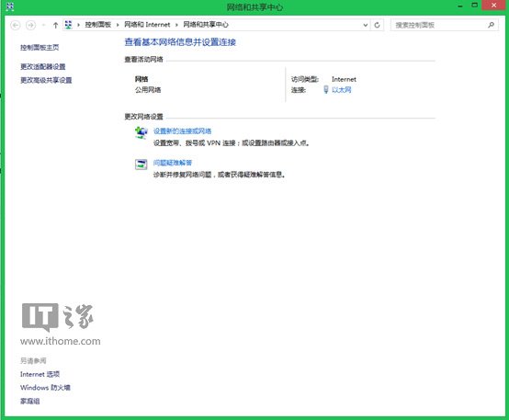Refresh the page with the refresh icon
This screenshot has height=420, width=509.
[377, 25]
